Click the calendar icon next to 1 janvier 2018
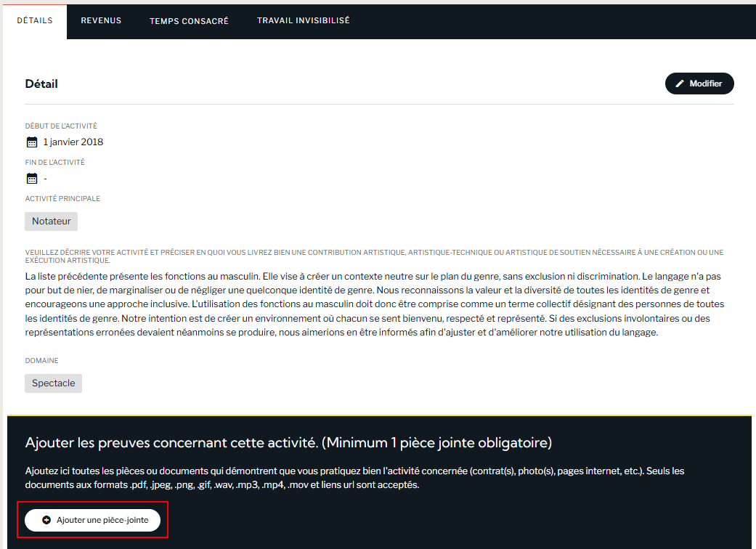 tap(32, 142)
